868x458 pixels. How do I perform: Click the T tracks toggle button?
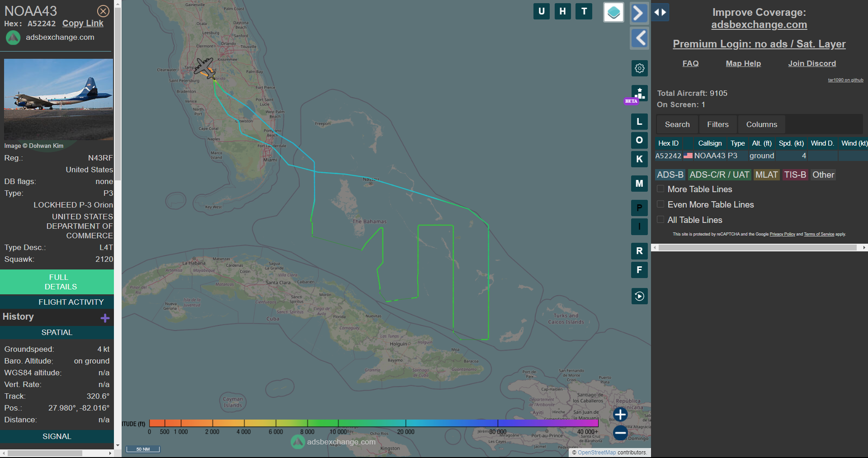coord(584,11)
